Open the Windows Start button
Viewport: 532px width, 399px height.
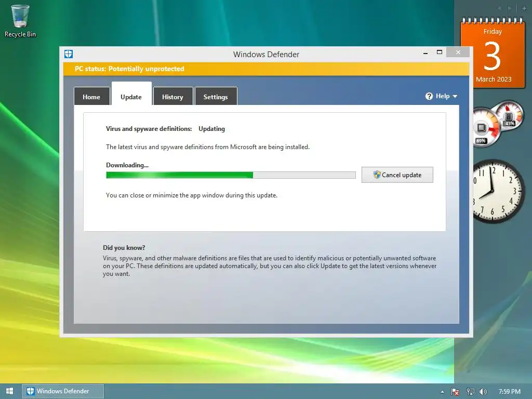pos(9,391)
